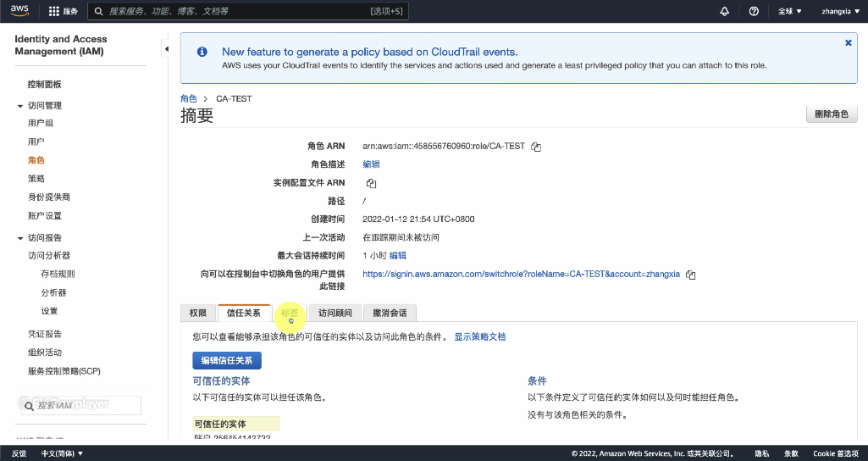Open the 全球 region dropdown

click(789, 11)
